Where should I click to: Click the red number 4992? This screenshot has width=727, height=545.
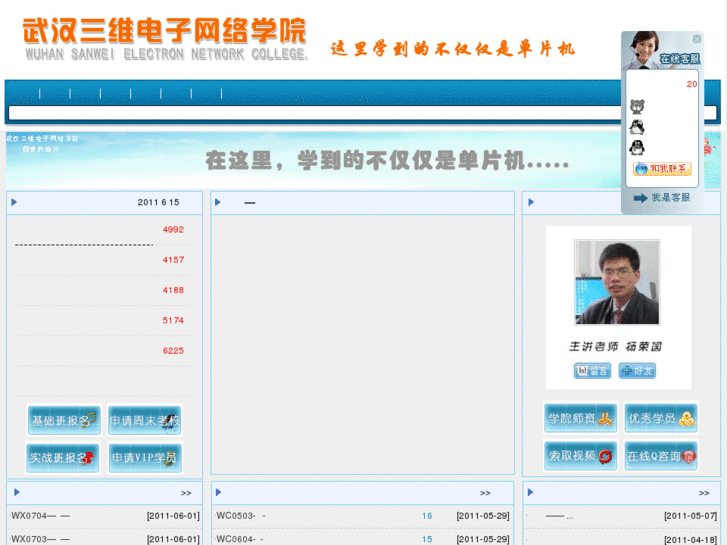[173, 230]
